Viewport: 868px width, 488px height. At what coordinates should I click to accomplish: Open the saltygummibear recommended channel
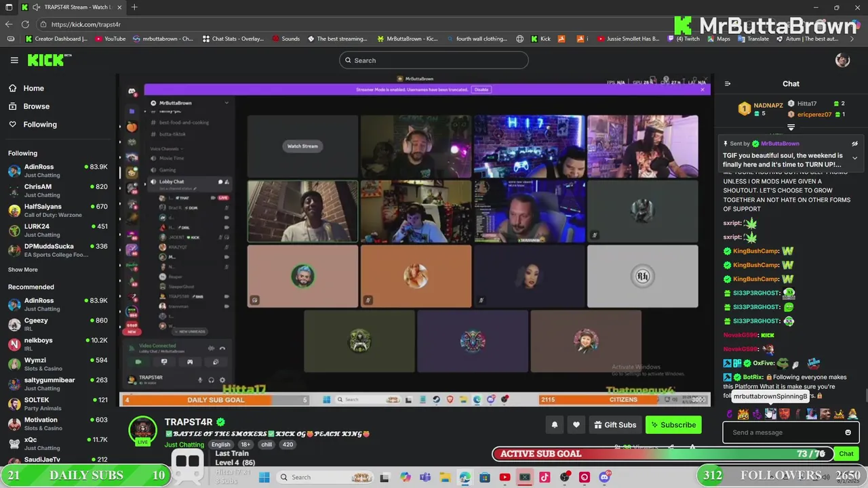click(58, 384)
